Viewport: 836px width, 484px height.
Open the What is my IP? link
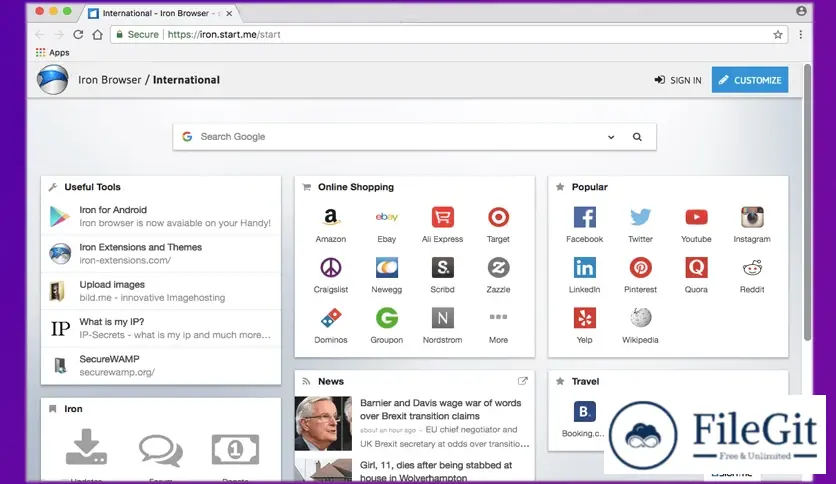tap(161, 328)
